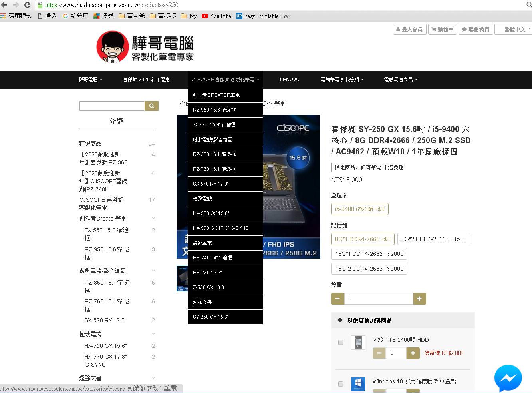Decrease quantity with the minus button
532x393 pixels.
point(337,299)
